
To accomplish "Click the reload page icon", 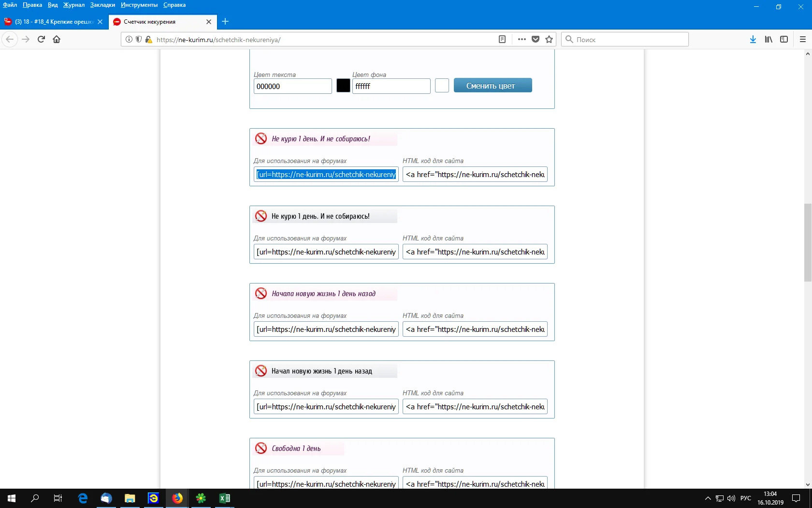I will [41, 39].
